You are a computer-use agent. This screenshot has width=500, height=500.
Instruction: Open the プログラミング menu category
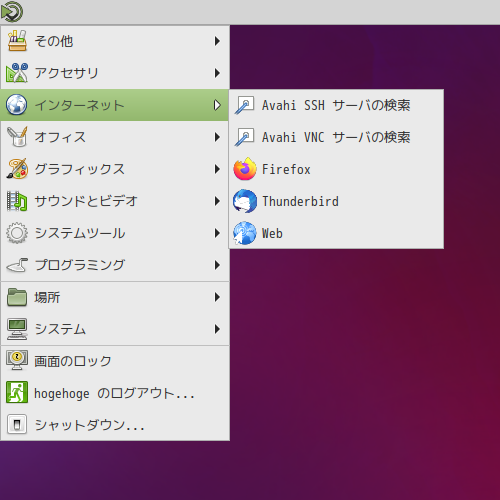(115, 265)
